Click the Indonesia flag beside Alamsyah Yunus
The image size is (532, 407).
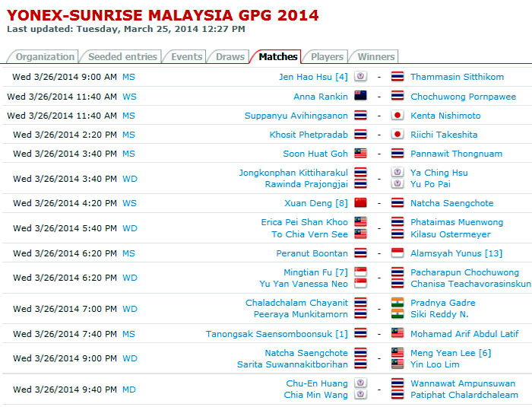click(x=397, y=253)
